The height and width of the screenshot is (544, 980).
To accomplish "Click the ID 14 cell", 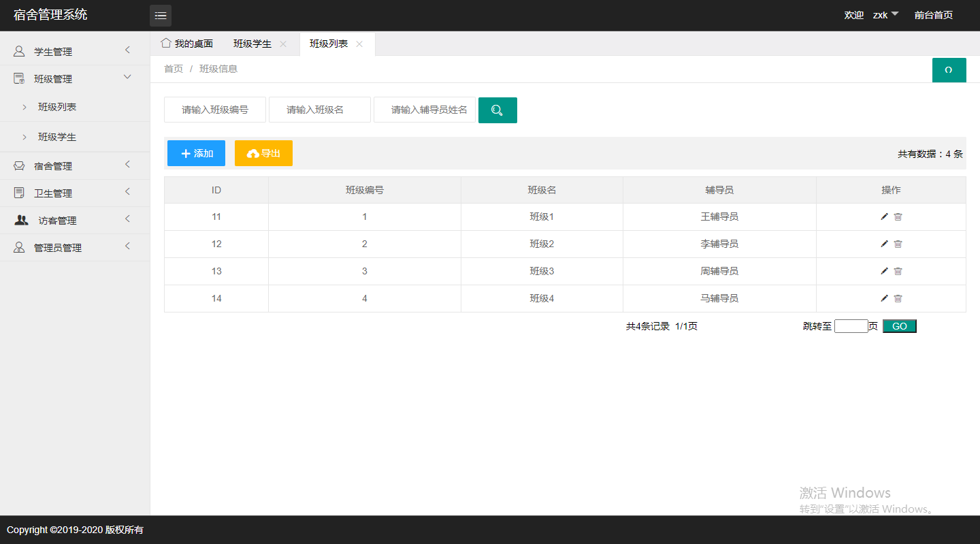I will (x=216, y=298).
